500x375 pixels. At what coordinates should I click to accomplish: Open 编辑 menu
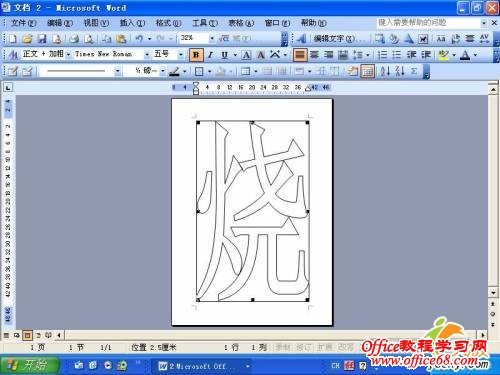tap(59, 23)
